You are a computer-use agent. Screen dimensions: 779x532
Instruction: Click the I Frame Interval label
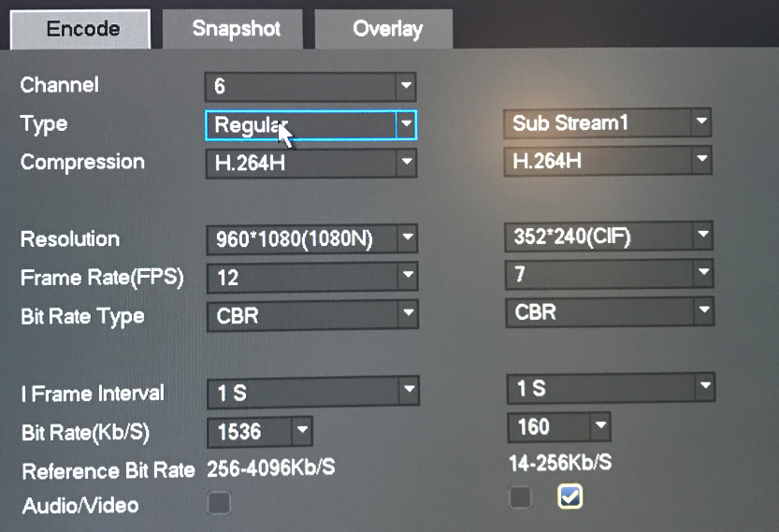[x=93, y=394]
